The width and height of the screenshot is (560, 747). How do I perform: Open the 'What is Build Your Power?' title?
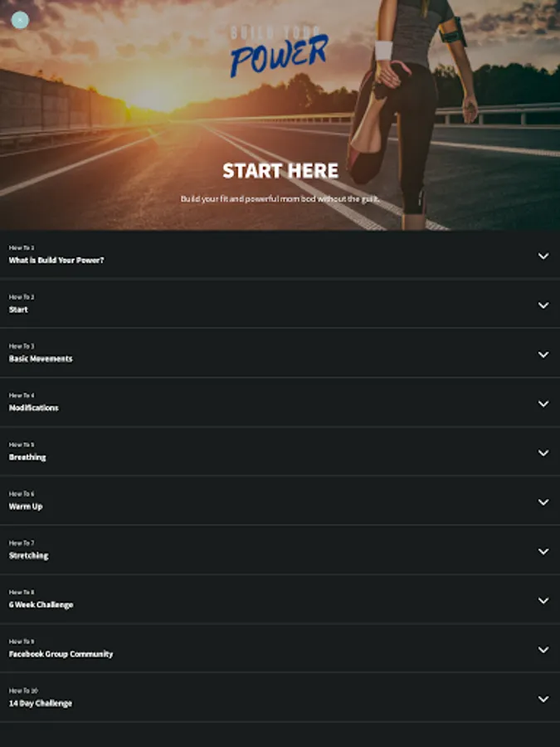(56, 260)
